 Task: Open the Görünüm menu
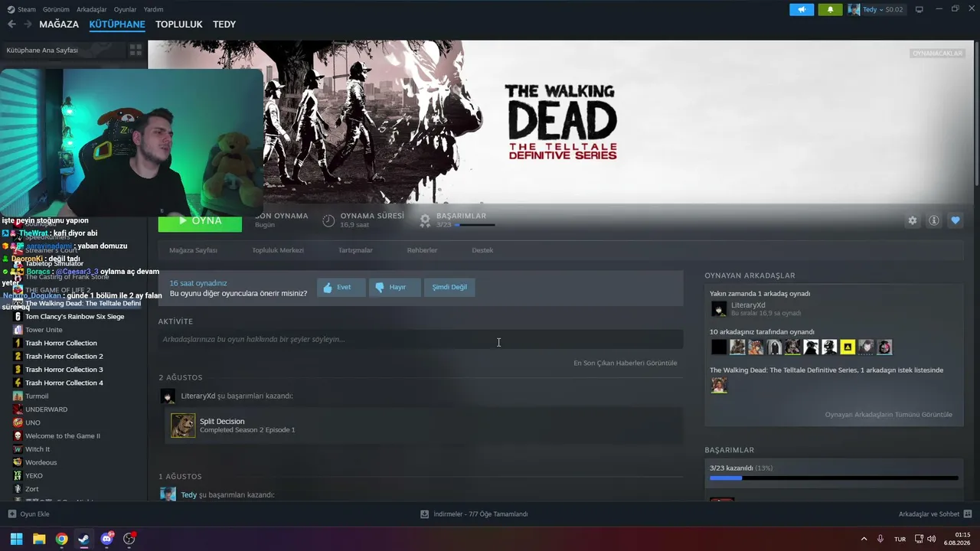click(56, 9)
